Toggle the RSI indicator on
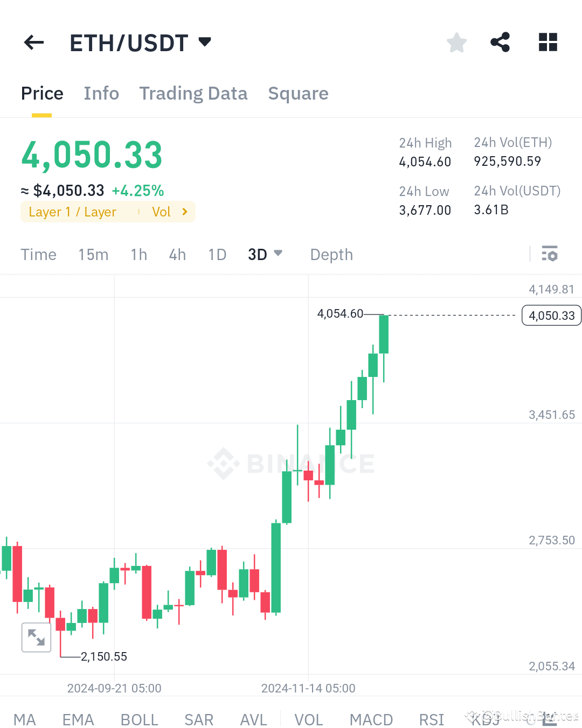Viewport: 582px width, 728px height. point(431,719)
